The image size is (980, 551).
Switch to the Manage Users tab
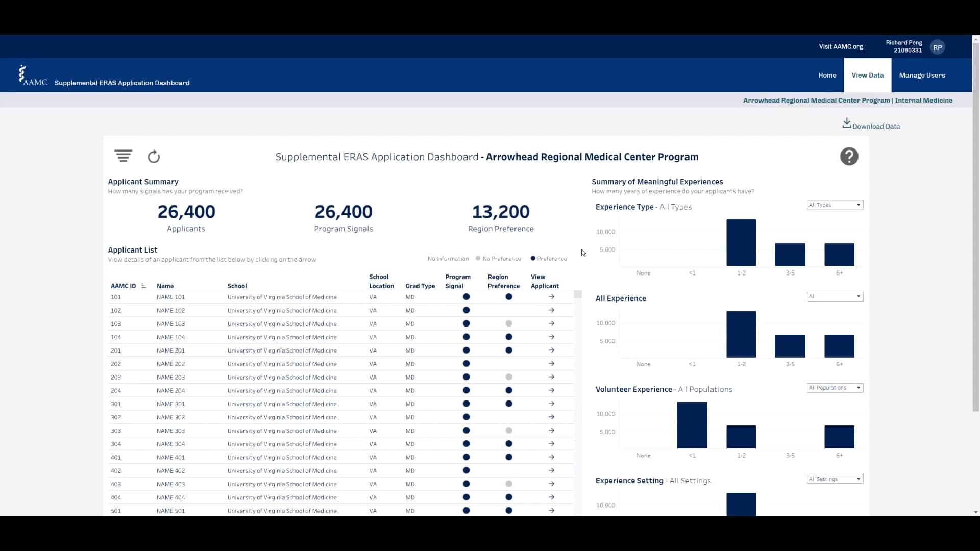[x=922, y=75]
